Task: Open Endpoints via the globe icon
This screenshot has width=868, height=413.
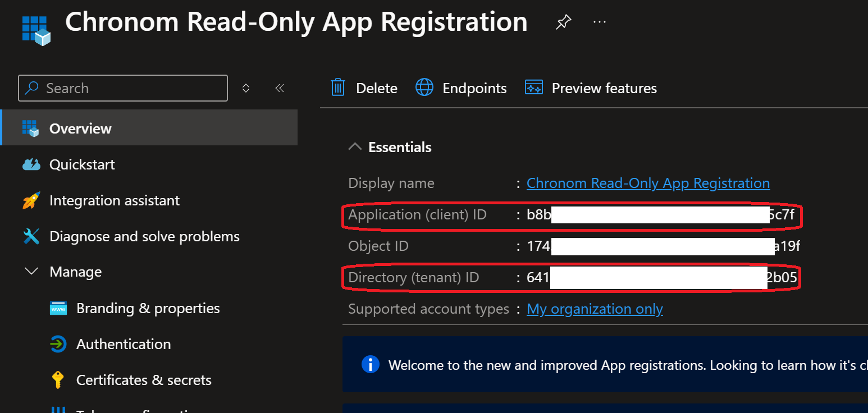Action: click(424, 88)
